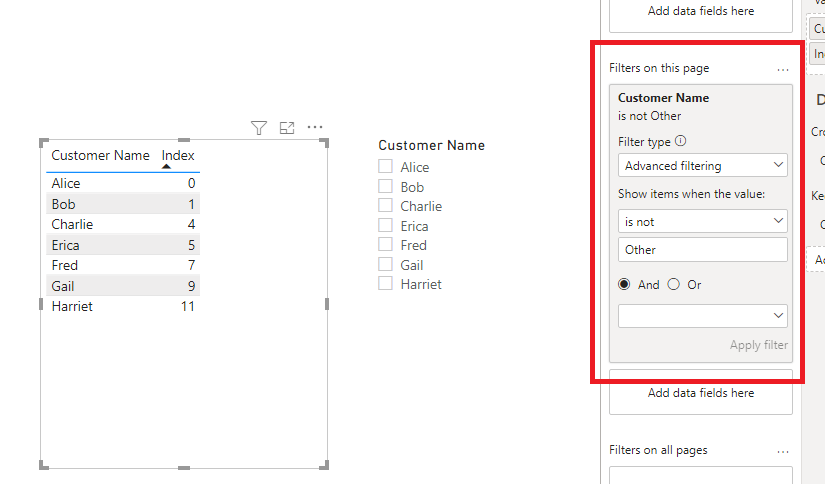This screenshot has width=825, height=484.
Task: Click Add data fields here below page filters
Action: pyautogui.click(x=701, y=392)
